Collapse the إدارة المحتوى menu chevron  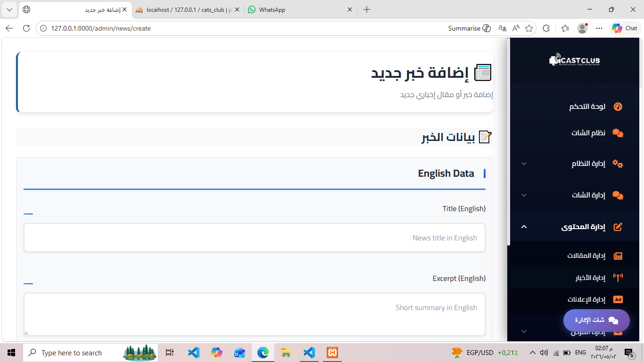tap(524, 227)
